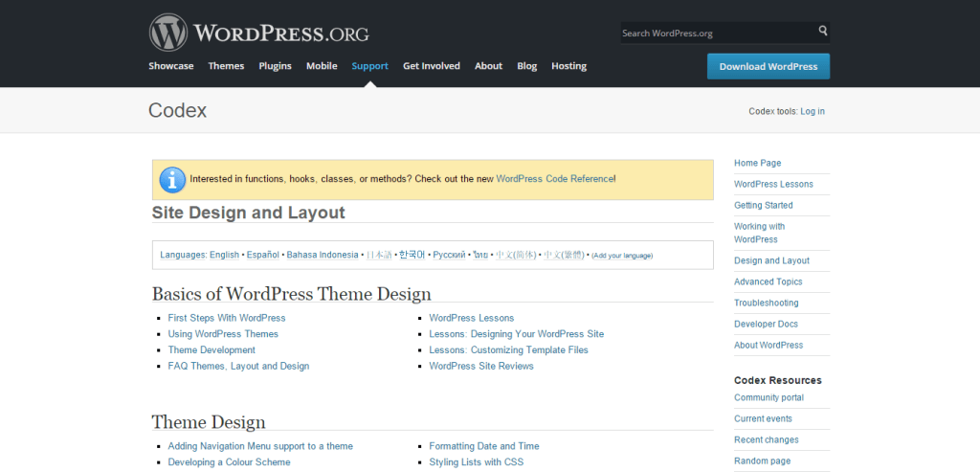The height and width of the screenshot is (472, 980).
Task: Open Developer Docs in sidebar
Action: pos(767,324)
